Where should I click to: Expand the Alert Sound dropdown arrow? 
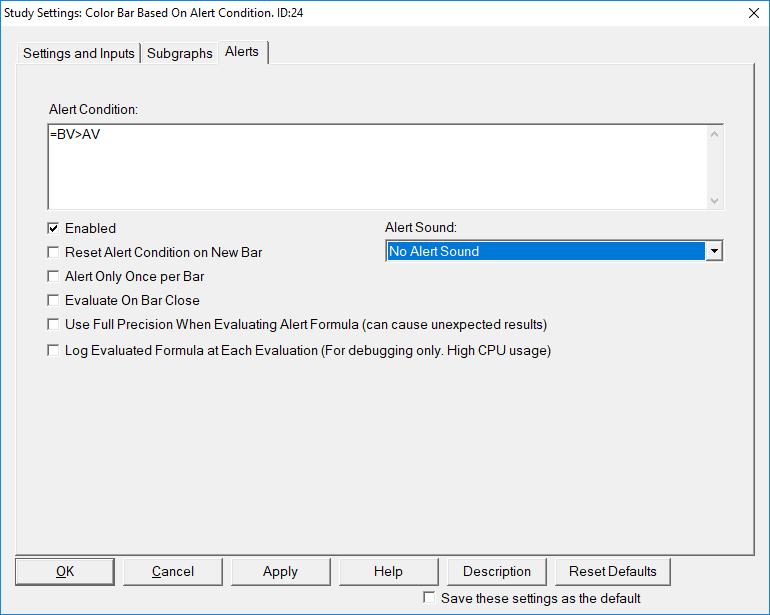714,251
